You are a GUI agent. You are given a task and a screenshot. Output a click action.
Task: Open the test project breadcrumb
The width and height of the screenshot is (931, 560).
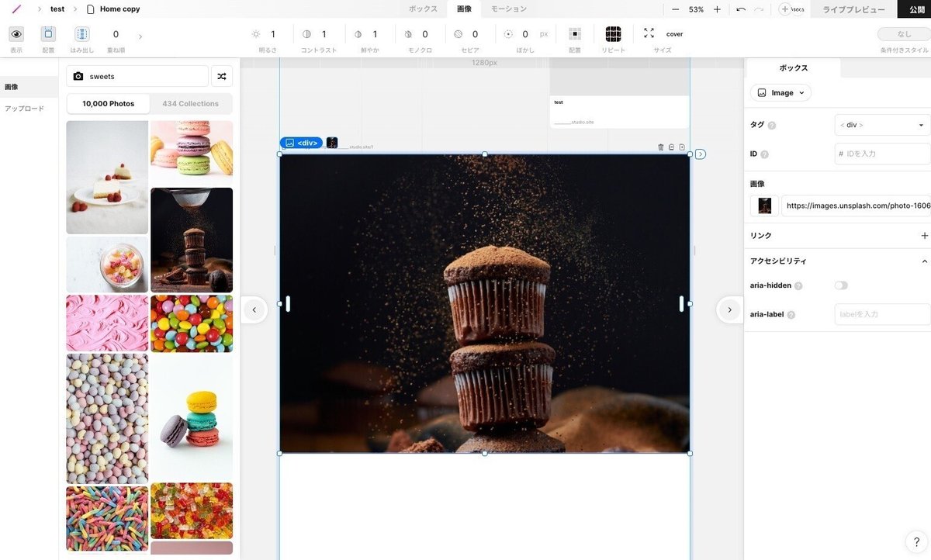point(57,9)
